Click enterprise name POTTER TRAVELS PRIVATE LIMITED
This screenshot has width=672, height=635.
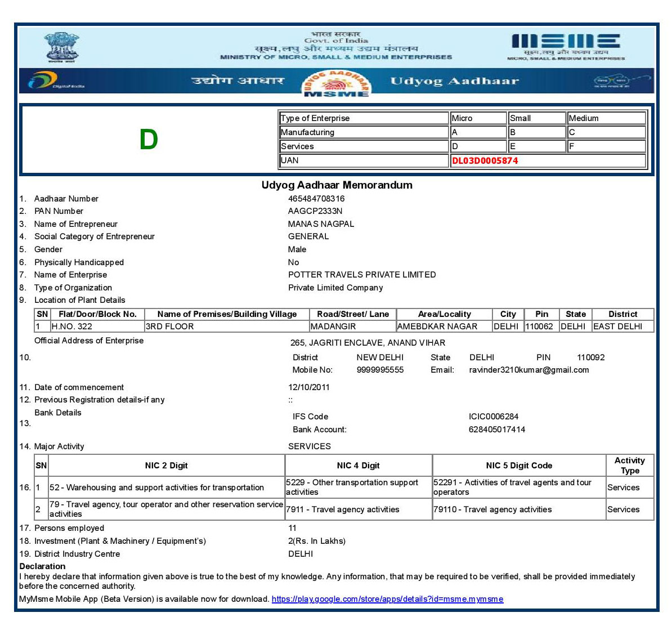tap(362, 274)
